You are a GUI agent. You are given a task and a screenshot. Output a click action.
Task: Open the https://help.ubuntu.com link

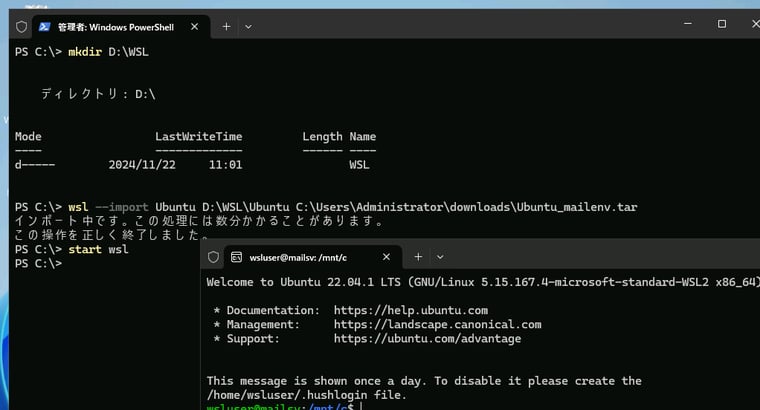(x=411, y=310)
